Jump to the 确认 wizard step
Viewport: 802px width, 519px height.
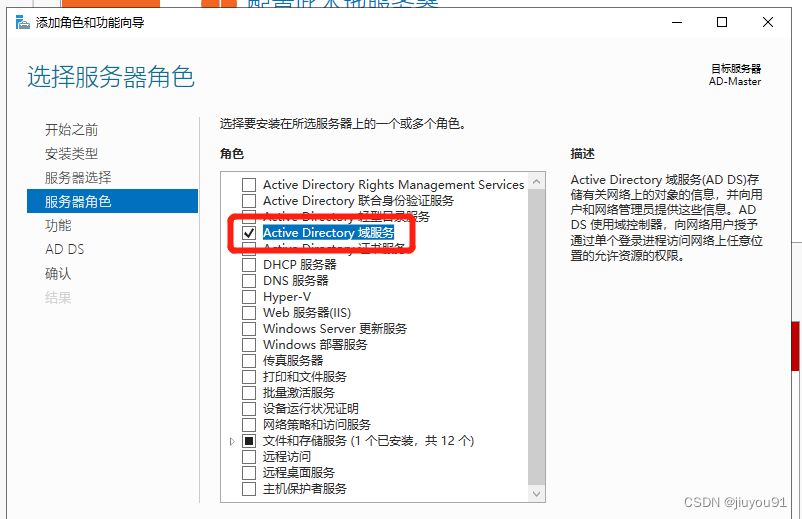click(x=58, y=274)
